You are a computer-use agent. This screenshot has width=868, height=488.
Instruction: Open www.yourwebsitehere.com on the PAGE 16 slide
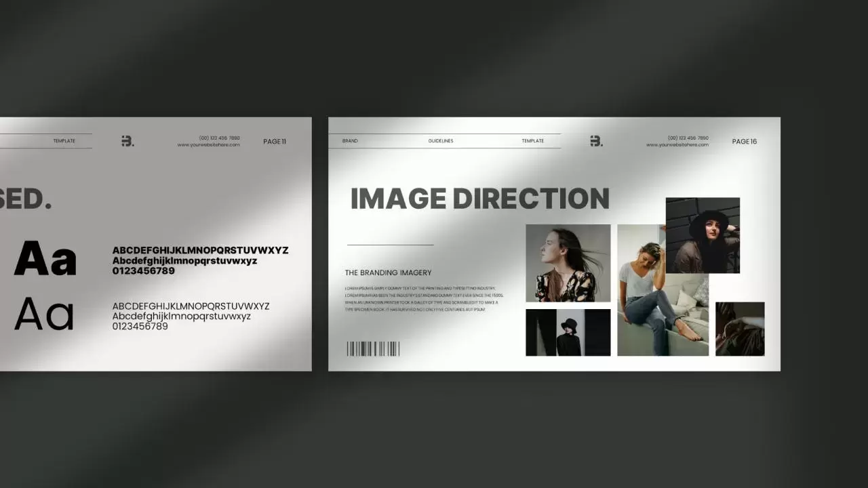tap(677, 145)
